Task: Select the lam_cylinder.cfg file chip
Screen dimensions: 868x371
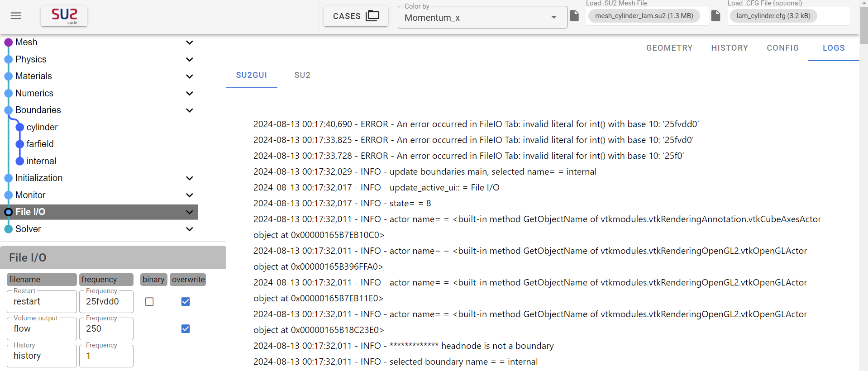Action: coord(773,16)
